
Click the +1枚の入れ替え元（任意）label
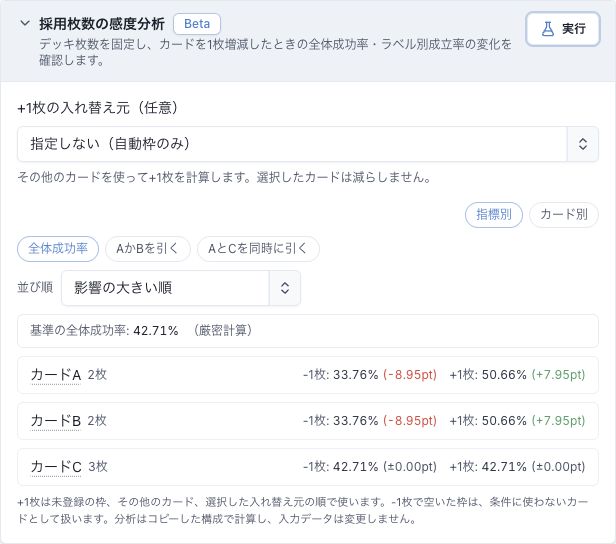(97, 108)
